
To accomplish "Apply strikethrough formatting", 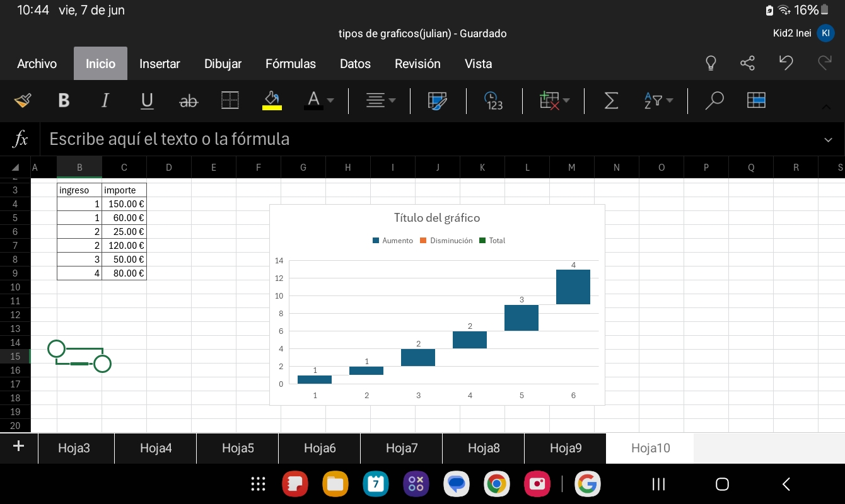I will (189, 100).
